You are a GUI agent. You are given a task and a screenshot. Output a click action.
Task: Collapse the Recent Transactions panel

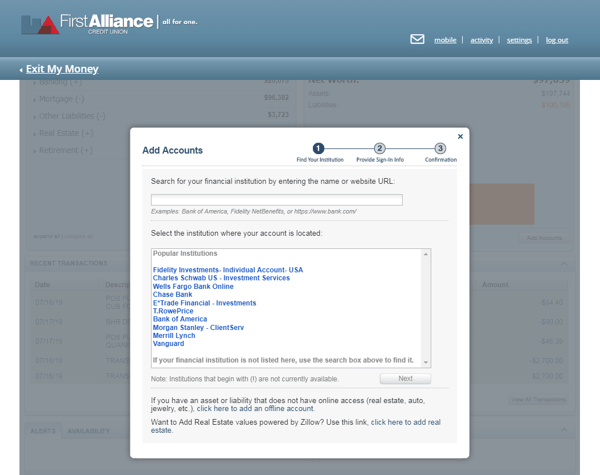click(564, 263)
